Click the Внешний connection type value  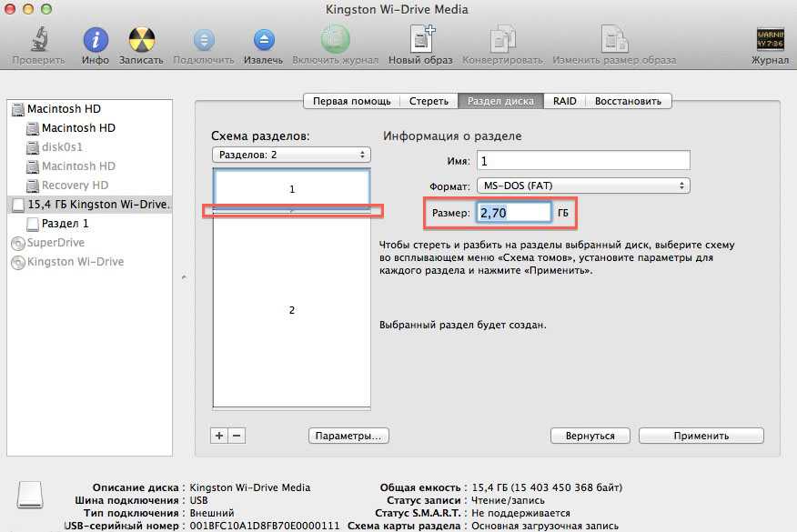tap(212, 513)
